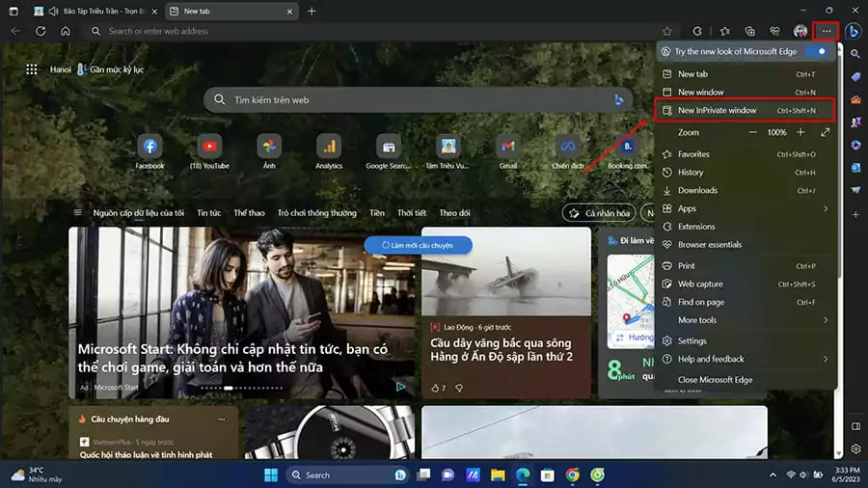Image resolution: width=868 pixels, height=488 pixels.
Task: Click the taskbar Search box
Action: click(x=347, y=474)
